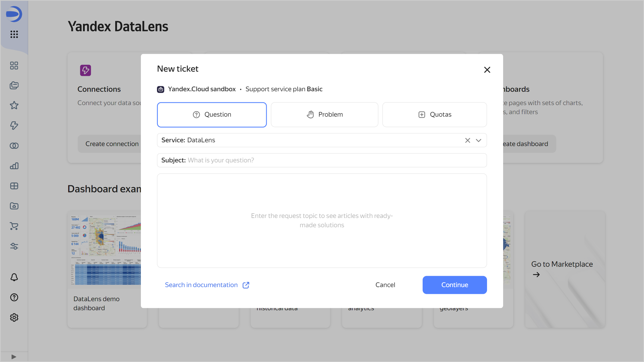Open the marketplace cart sidebar icon

14,226
